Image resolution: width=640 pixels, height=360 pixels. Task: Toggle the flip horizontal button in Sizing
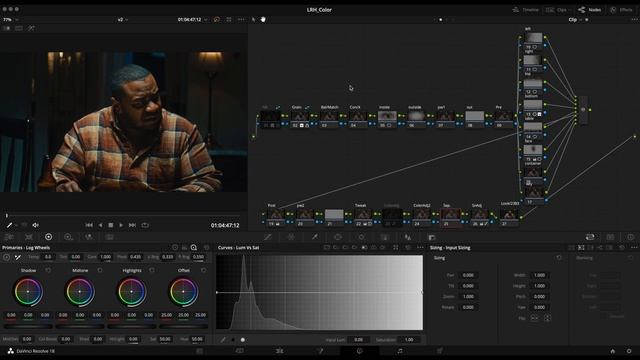point(534,318)
